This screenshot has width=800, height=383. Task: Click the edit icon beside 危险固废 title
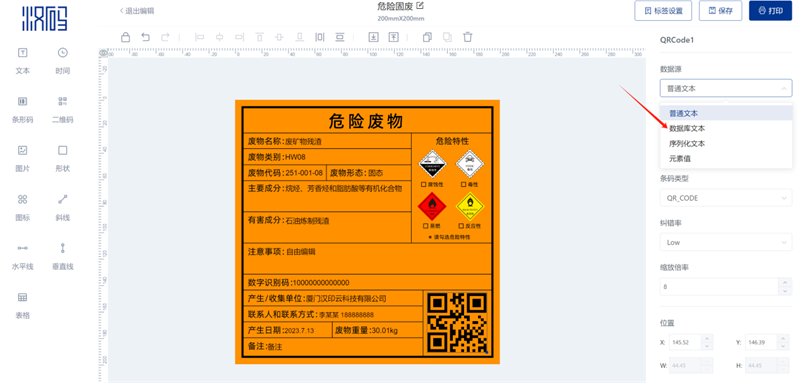coord(420,6)
